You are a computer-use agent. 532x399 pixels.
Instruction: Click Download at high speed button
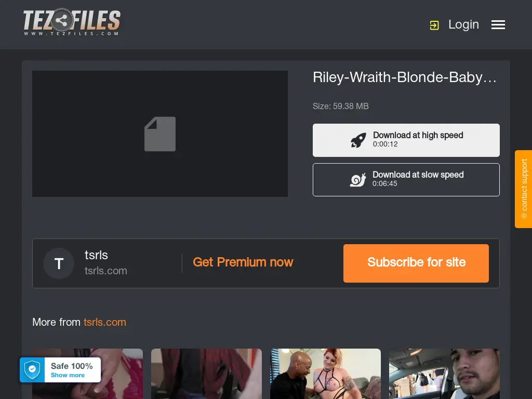click(x=406, y=140)
